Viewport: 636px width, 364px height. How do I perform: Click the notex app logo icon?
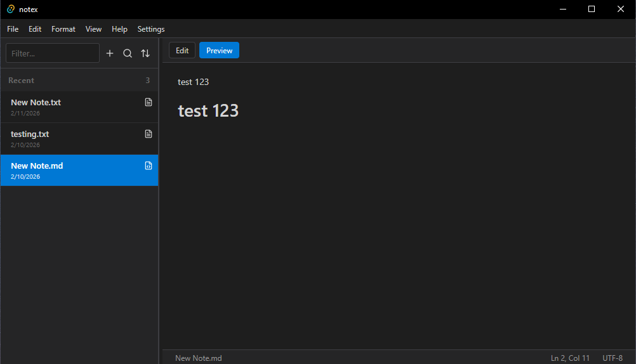(x=11, y=9)
